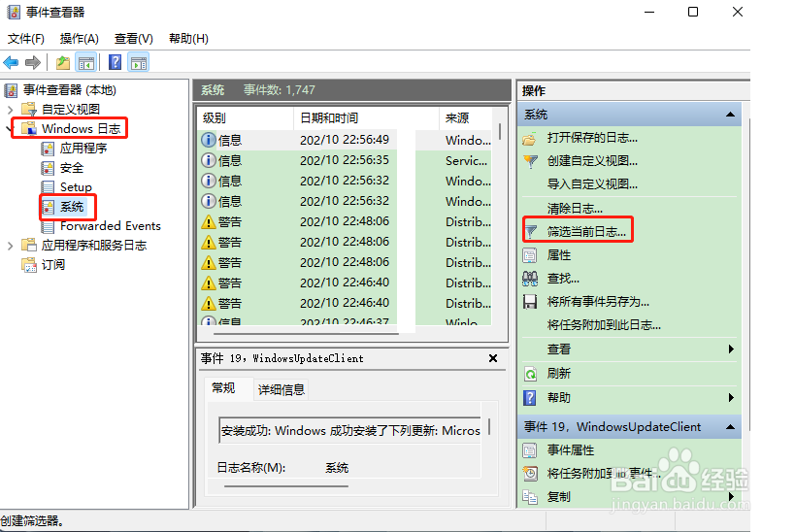Select the first 22:46:40 warning event row
The height and width of the screenshot is (532, 795).
point(347,283)
